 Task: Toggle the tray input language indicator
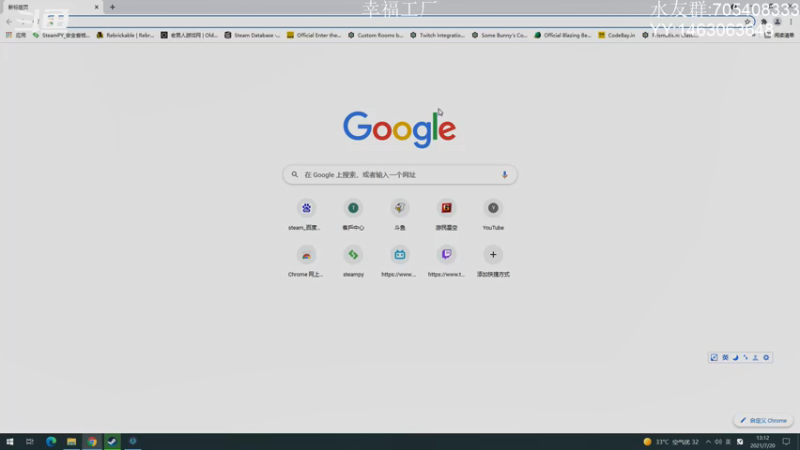pos(728,442)
